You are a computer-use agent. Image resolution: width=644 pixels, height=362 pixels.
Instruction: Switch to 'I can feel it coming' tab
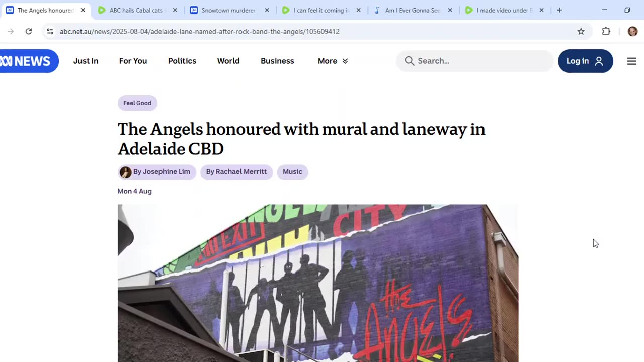pyautogui.click(x=321, y=10)
